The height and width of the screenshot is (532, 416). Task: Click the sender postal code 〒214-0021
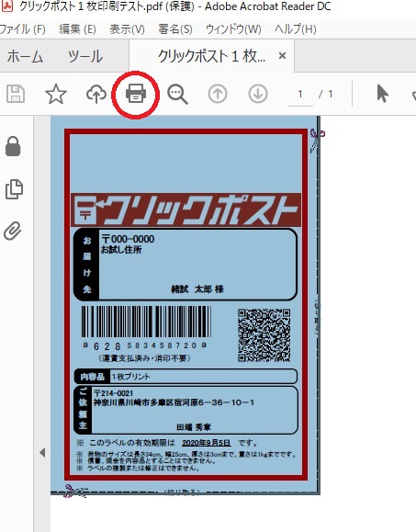pyautogui.click(x=113, y=393)
